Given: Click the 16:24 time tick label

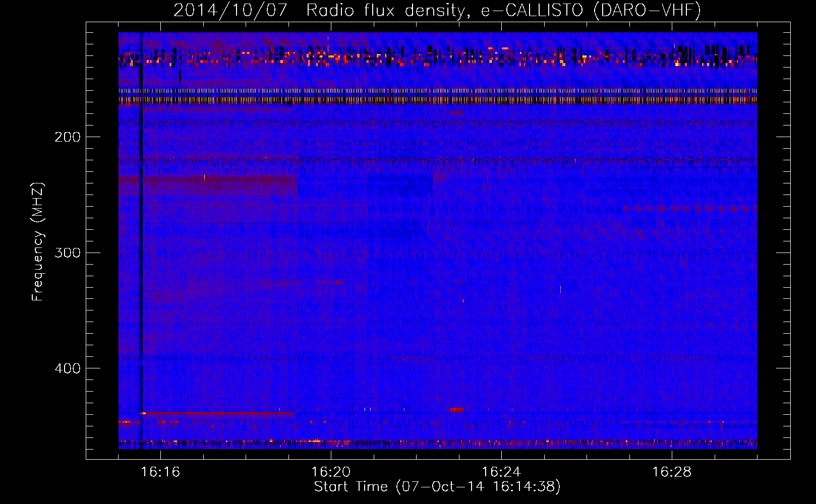Looking at the screenshot, I should coord(501,472).
